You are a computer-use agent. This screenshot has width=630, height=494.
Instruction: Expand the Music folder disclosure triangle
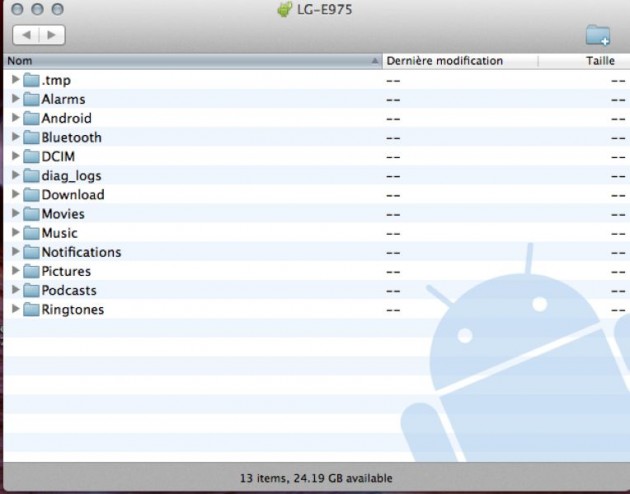tap(15, 232)
